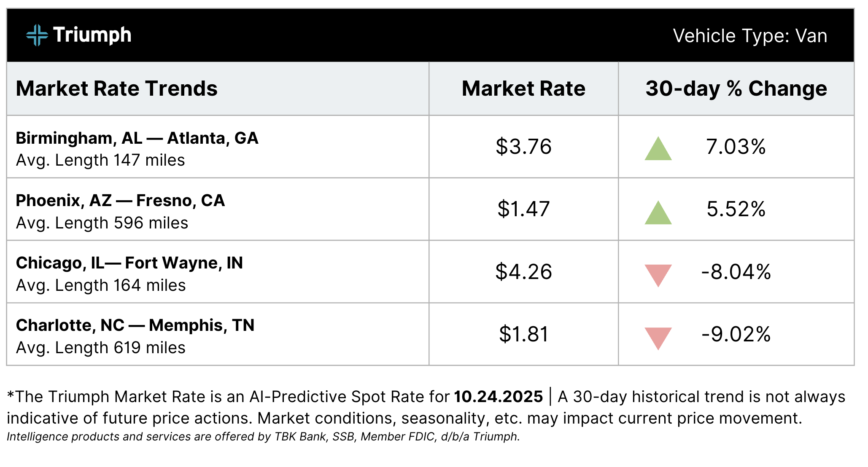Click the Triumph cross logo icon
This screenshot has width=868, height=467.
(x=37, y=35)
